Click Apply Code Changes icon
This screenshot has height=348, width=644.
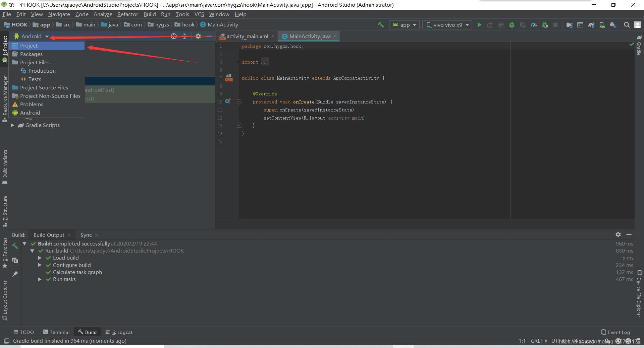point(501,25)
